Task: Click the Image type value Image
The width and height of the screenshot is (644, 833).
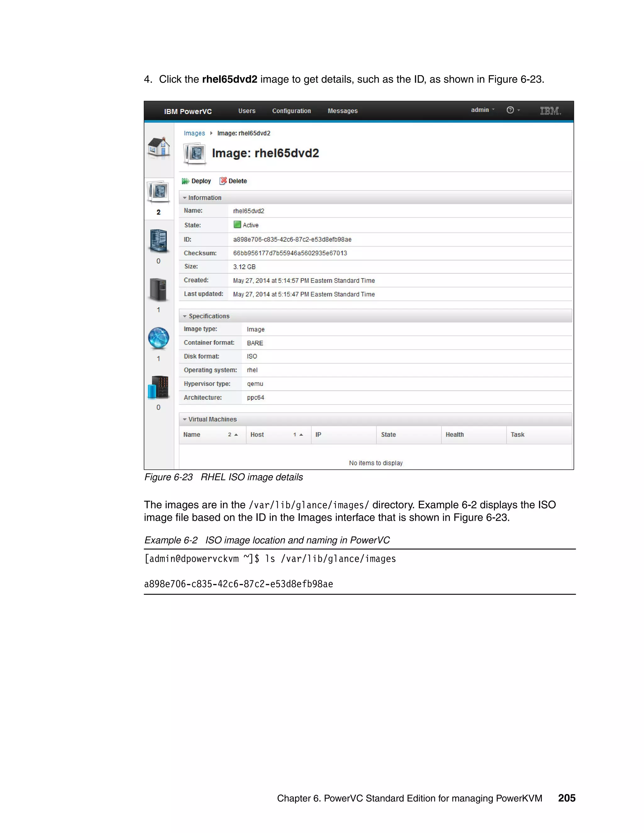Action: pyautogui.click(x=256, y=329)
